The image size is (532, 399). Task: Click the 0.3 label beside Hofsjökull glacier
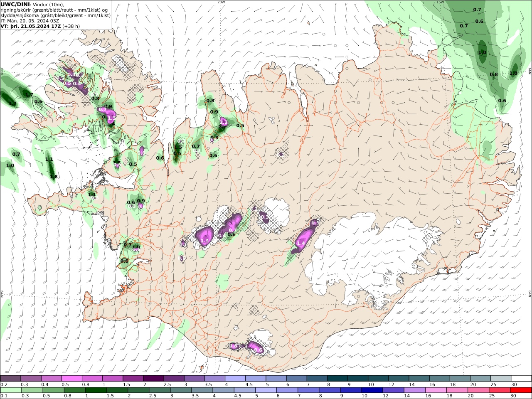264,218
